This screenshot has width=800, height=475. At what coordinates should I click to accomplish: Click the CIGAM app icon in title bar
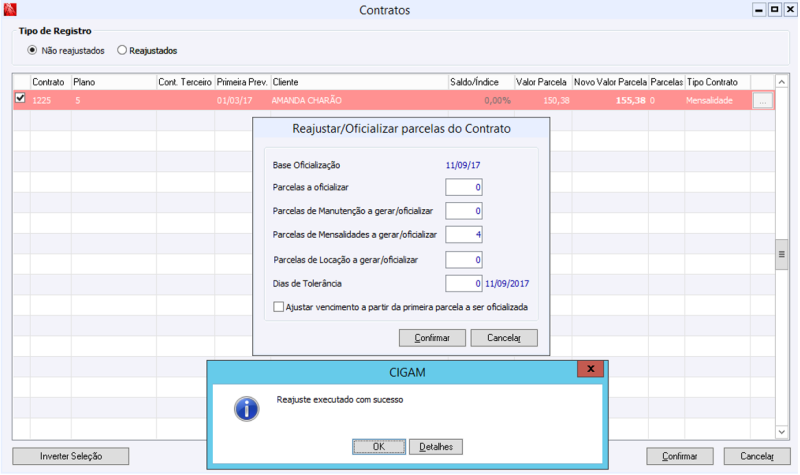10,9
